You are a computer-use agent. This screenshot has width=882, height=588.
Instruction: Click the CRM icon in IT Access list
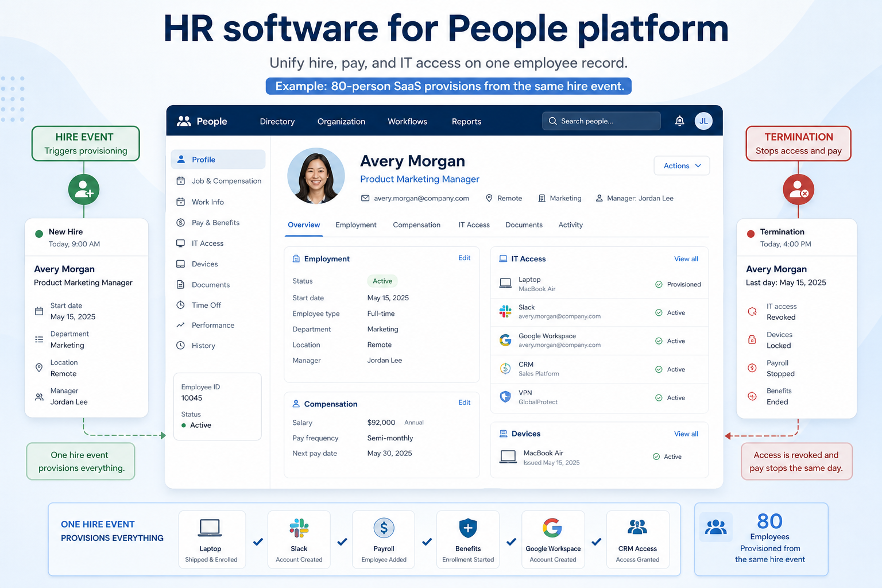[505, 369]
